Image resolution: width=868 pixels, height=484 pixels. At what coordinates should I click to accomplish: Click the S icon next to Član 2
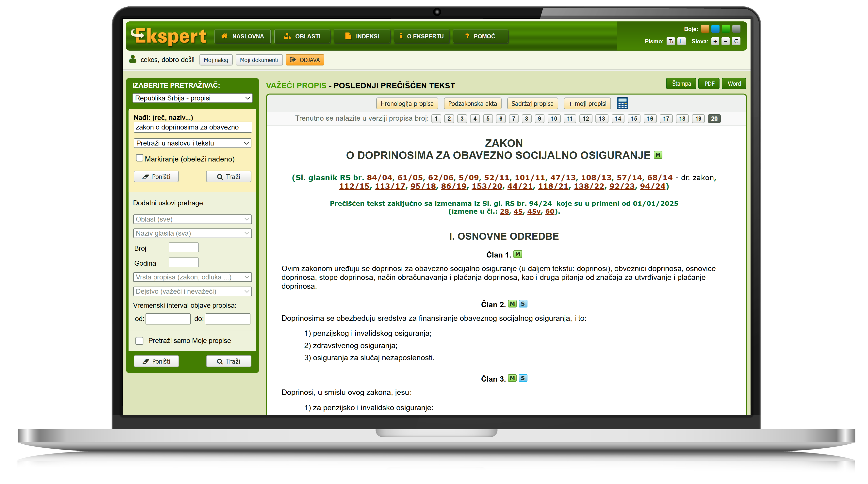[x=523, y=304]
